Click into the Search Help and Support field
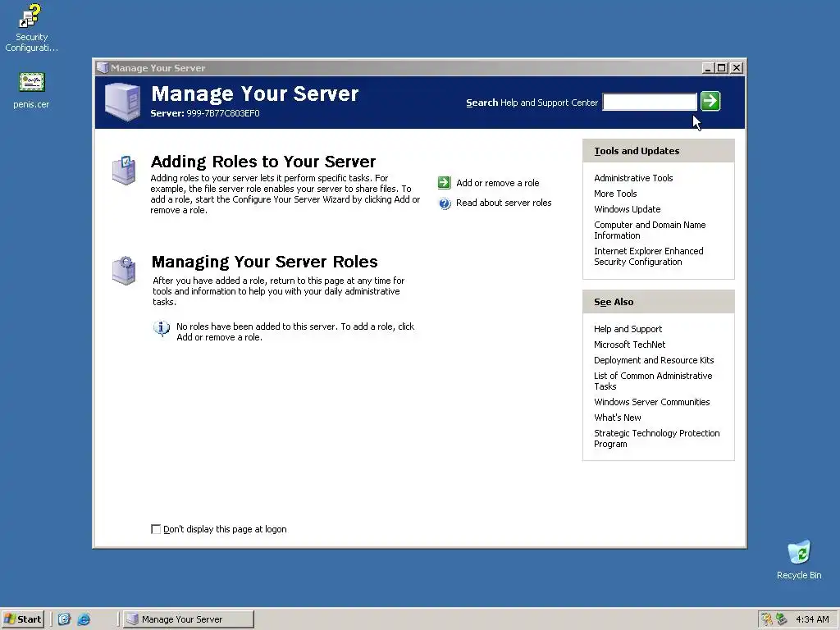 [650, 102]
